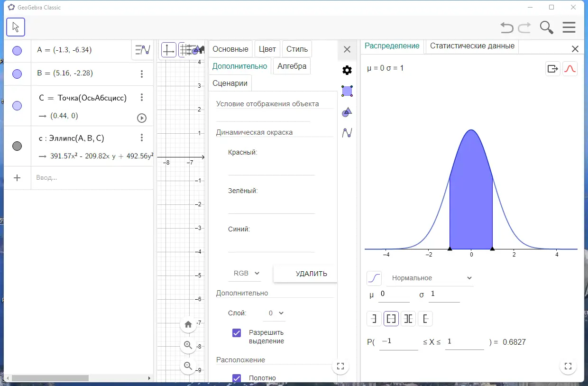588x386 pixels.
Task: Enter fullscreen from probability calculator
Action: pos(568,366)
